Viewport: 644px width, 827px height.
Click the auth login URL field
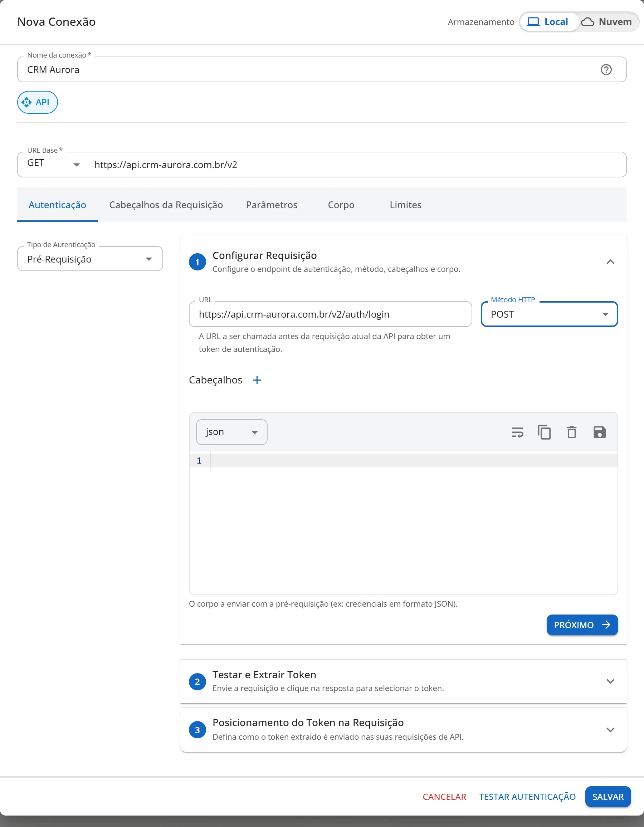coord(330,314)
